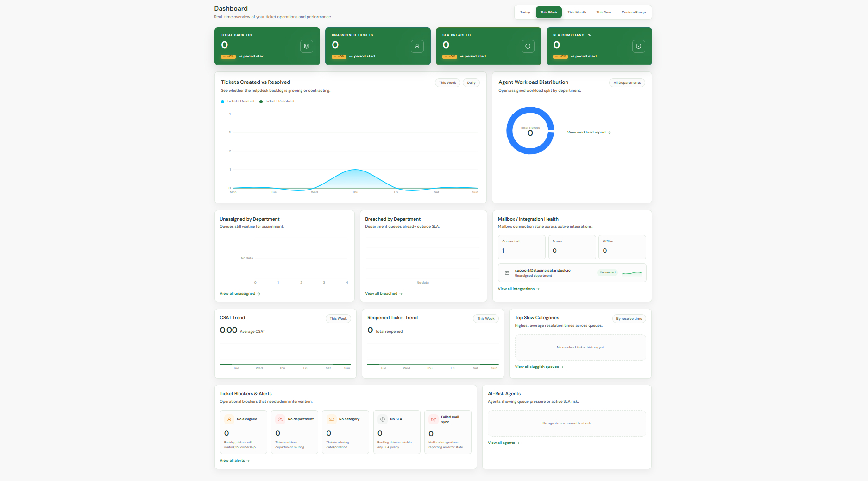The width and height of the screenshot is (868, 481).
Task: Click the SLA Breached alert icon
Action: (x=528, y=46)
